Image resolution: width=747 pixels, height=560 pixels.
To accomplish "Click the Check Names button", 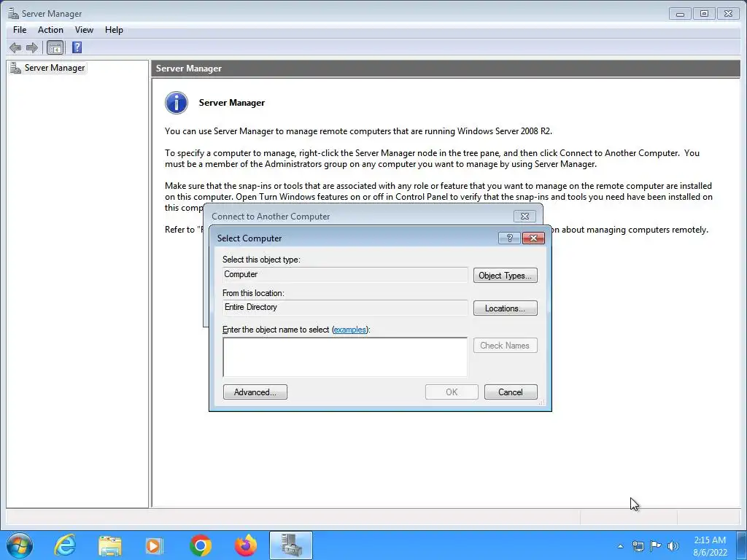I will click(505, 345).
